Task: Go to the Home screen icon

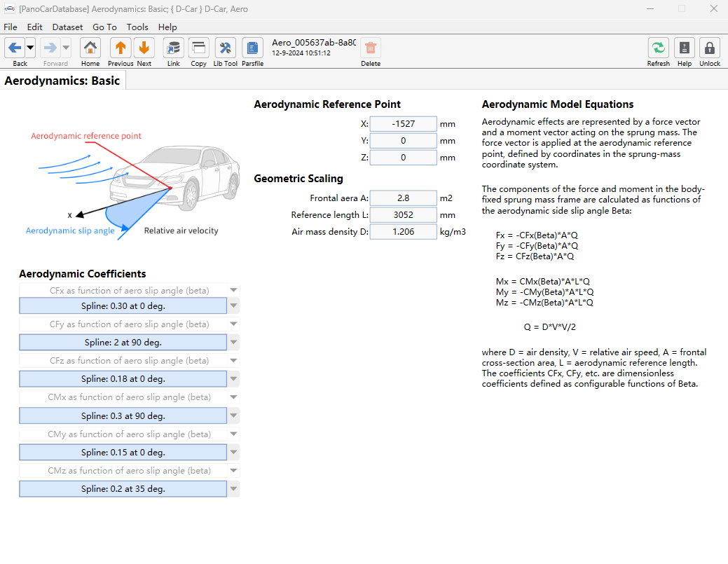Action: (x=90, y=48)
